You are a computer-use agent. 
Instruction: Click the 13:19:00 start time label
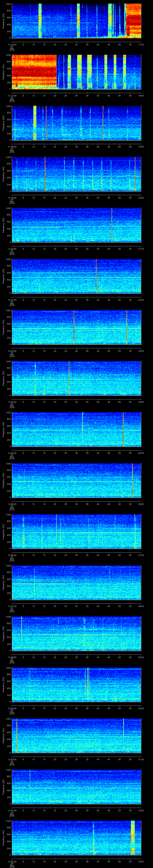(12, 197)
